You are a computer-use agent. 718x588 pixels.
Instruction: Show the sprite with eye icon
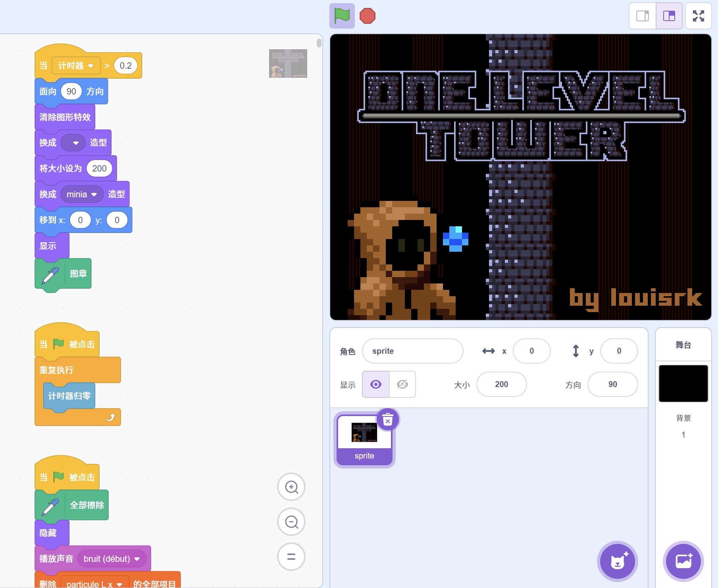pyautogui.click(x=376, y=384)
